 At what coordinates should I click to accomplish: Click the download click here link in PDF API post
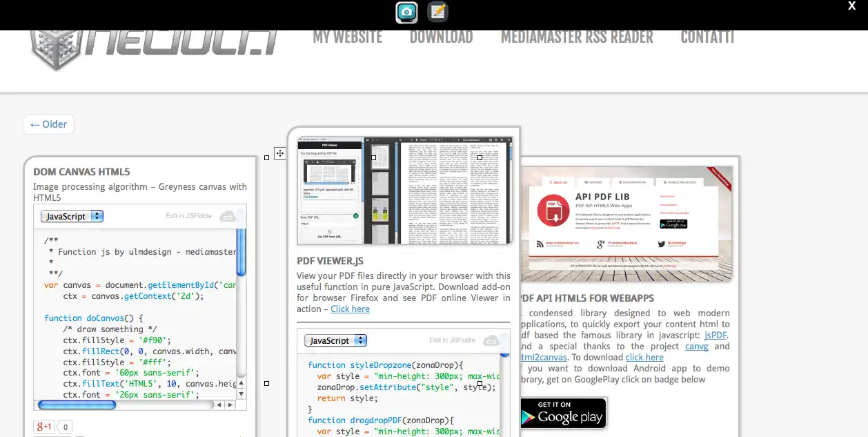pos(644,357)
